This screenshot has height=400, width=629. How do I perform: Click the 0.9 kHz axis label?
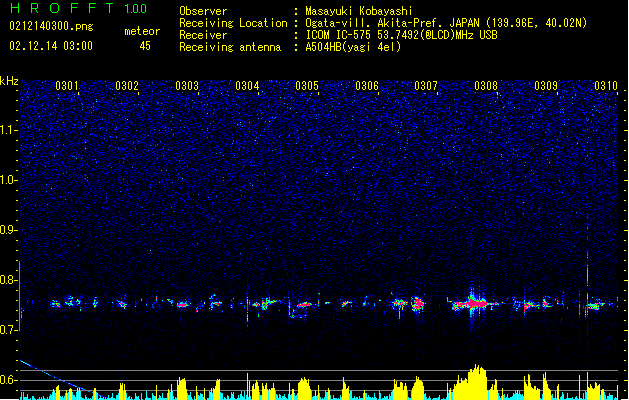pos(9,230)
